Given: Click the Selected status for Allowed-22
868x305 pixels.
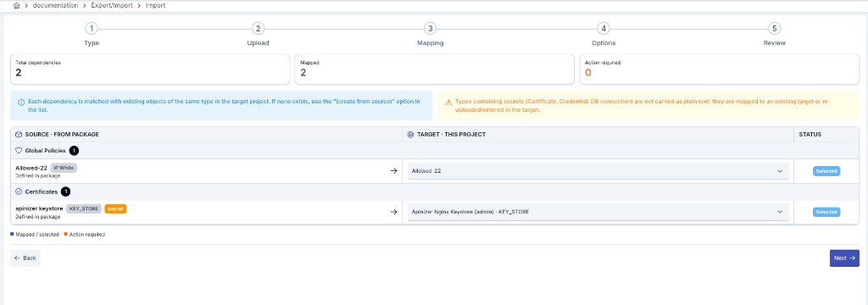Looking at the screenshot, I should pos(826,171).
